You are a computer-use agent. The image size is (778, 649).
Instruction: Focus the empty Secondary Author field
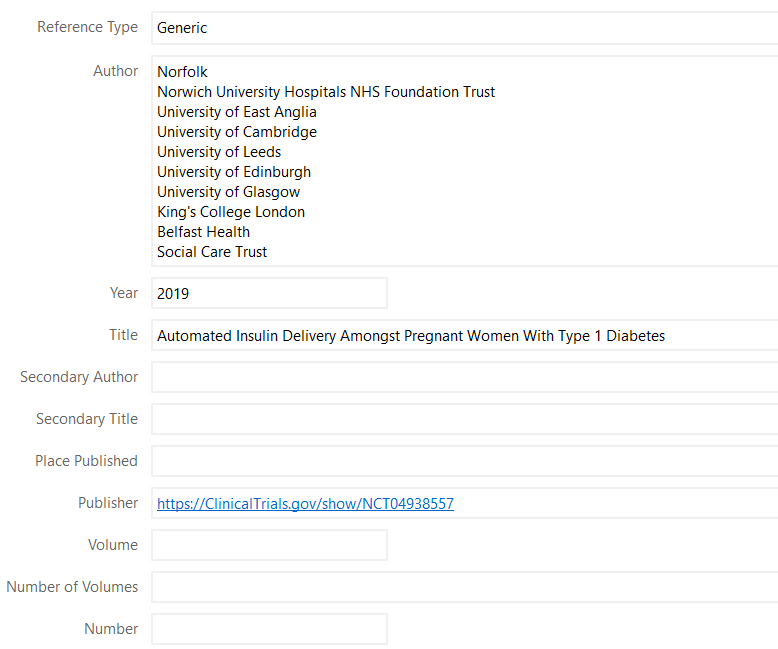[460, 378]
